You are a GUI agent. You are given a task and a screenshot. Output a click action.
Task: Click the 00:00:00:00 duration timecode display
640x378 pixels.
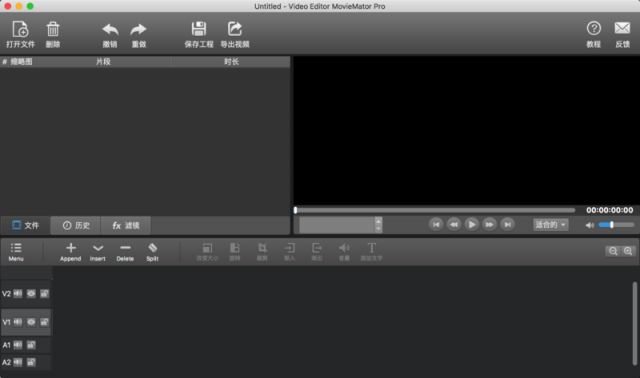click(609, 210)
